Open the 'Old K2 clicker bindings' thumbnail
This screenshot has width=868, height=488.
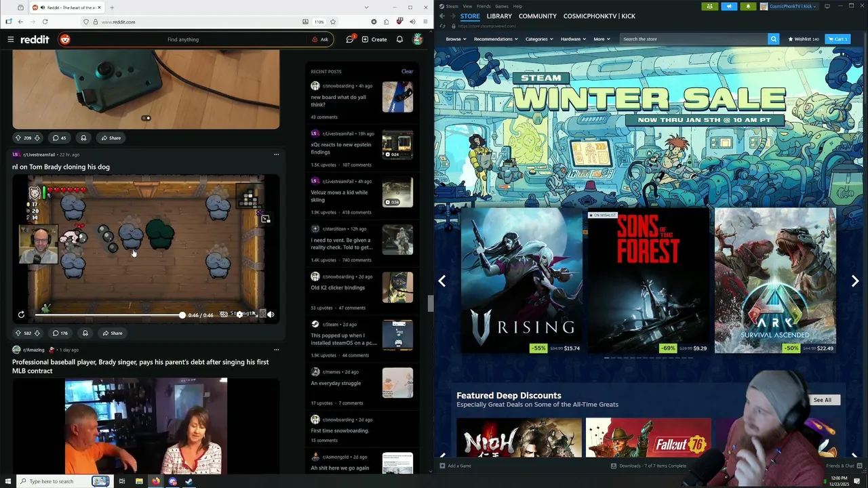(x=397, y=287)
